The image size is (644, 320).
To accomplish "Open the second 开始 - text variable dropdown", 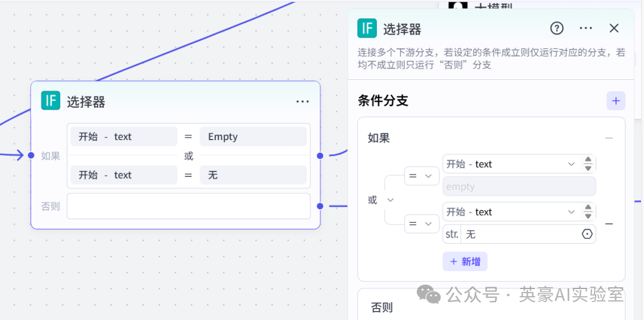I will 512,212.
